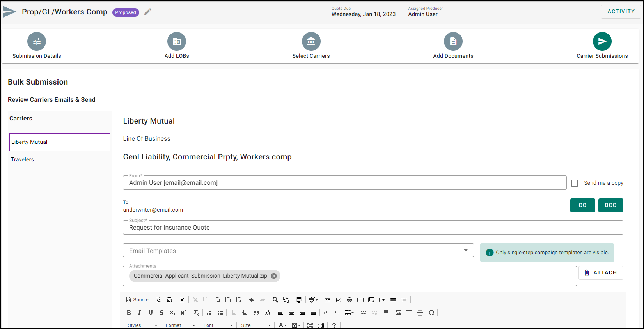Click the Undo arrow in editor toolbar
This screenshot has height=329, width=644.
252,300
